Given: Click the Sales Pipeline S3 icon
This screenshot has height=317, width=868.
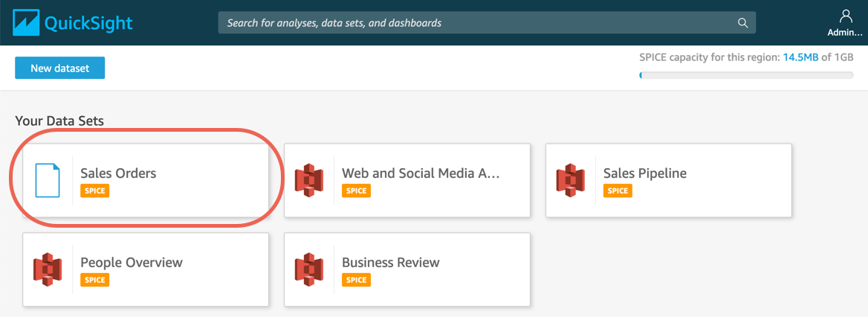Looking at the screenshot, I should [571, 180].
